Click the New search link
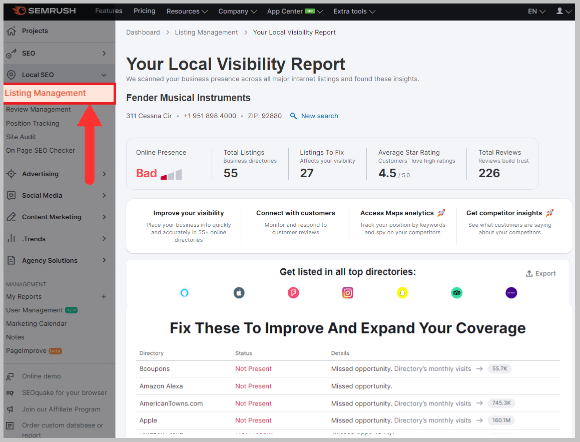Screen dimensions: 580x442 [x=320, y=116]
